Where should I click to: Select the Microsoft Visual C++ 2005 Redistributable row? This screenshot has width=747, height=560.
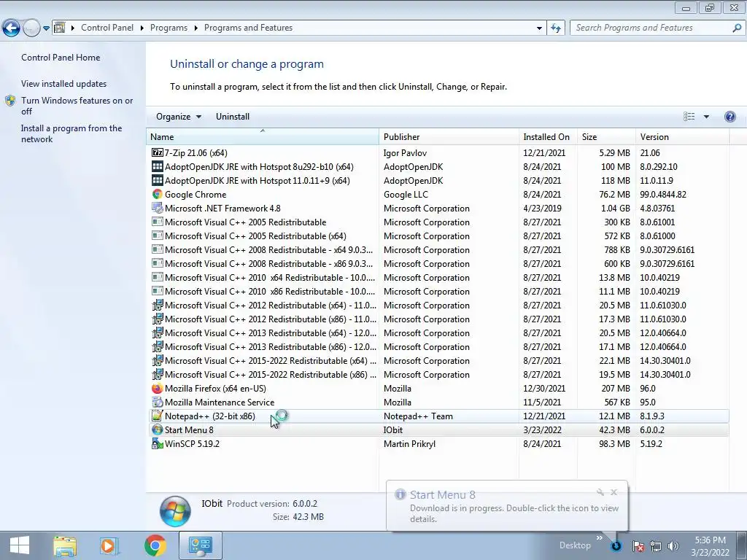tap(438, 222)
